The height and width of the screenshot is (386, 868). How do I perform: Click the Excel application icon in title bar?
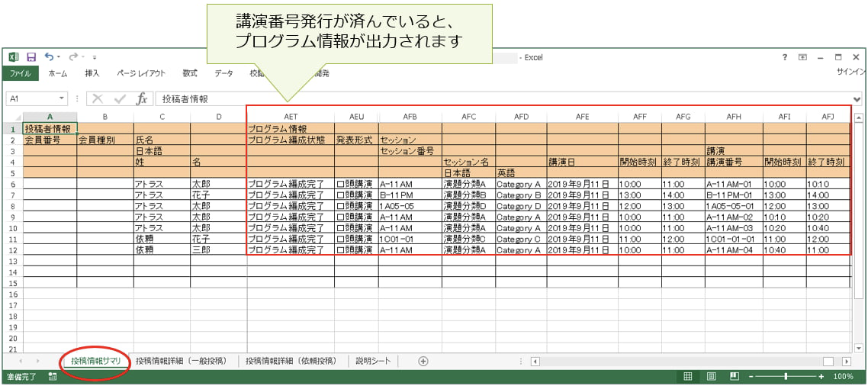(x=14, y=57)
